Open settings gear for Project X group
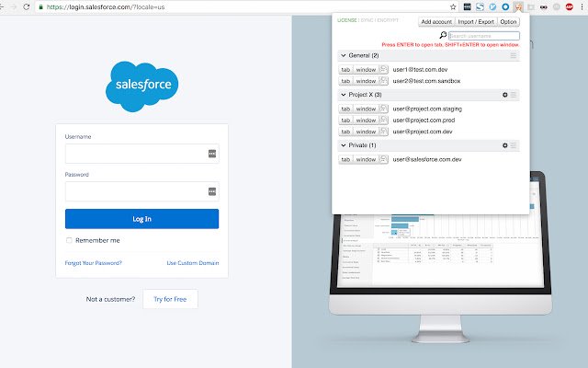 pos(504,95)
